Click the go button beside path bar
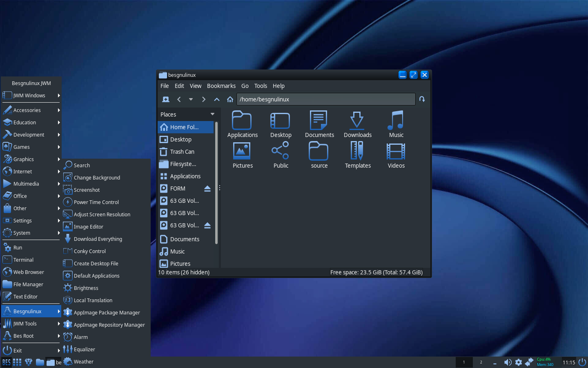588x368 pixels. [x=422, y=99]
